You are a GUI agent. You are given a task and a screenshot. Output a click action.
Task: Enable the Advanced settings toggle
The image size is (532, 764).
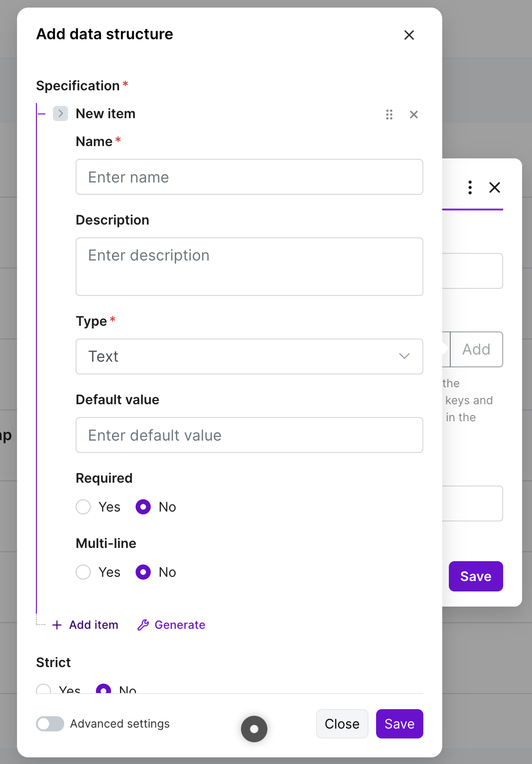[x=50, y=724]
